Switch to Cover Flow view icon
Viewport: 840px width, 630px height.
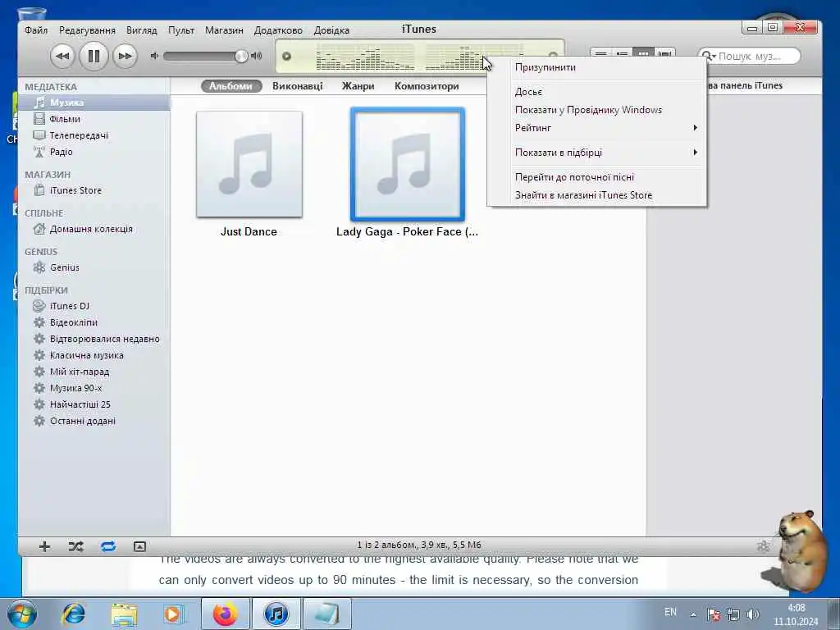pyautogui.click(x=664, y=54)
